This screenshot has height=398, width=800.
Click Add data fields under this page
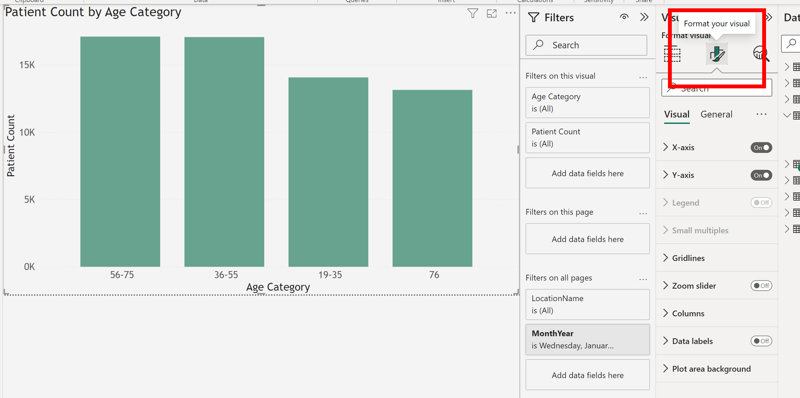pos(587,239)
